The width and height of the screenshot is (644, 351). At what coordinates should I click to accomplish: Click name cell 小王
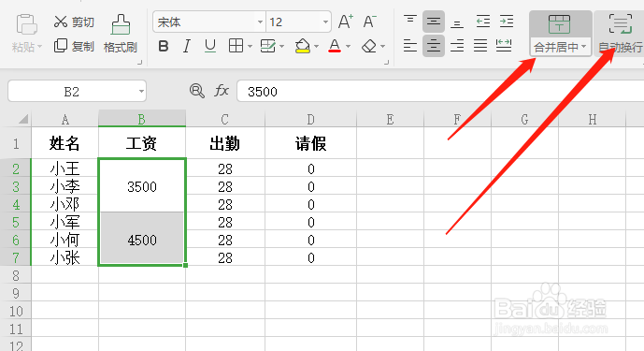[x=64, y=168]
